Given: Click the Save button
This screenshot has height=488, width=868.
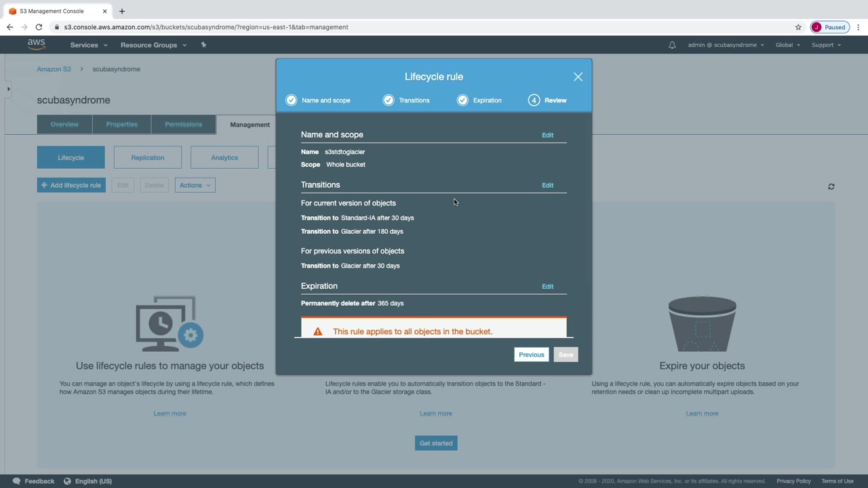Looking at the screenshot, I should (566, 354).
